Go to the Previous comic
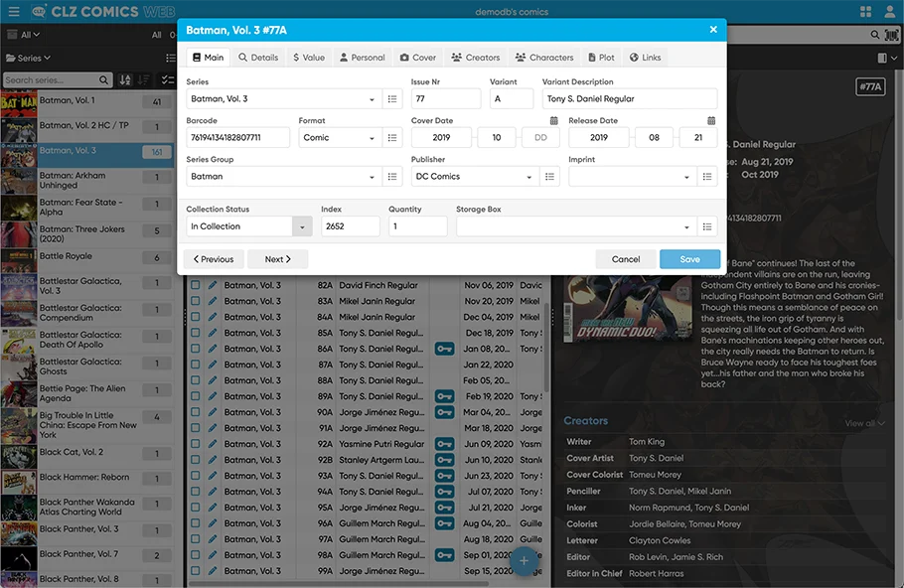The image size is (904, 588). [214, 259]
